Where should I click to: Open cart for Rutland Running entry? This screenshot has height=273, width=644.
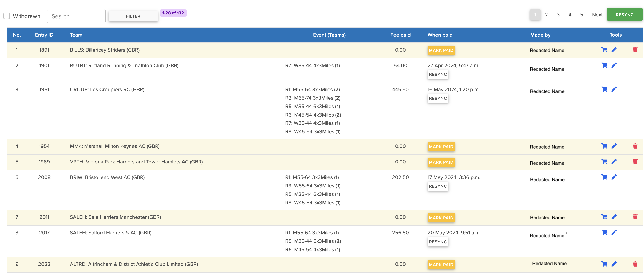[604, 65]
